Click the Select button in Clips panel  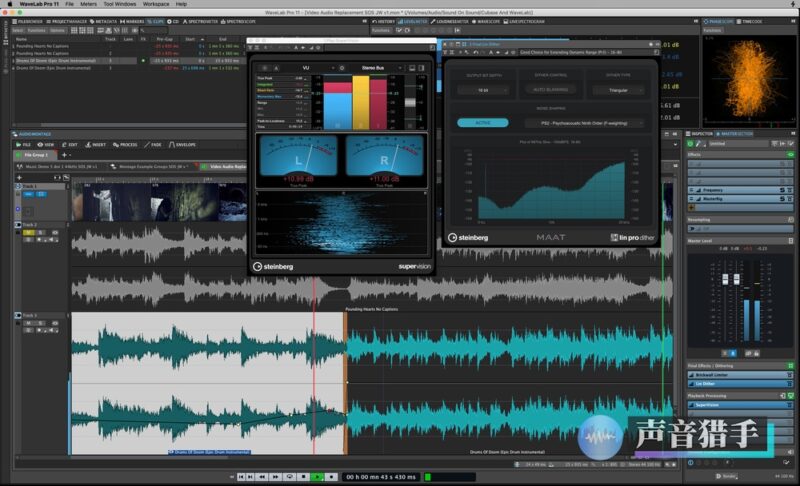coord(18,31)
